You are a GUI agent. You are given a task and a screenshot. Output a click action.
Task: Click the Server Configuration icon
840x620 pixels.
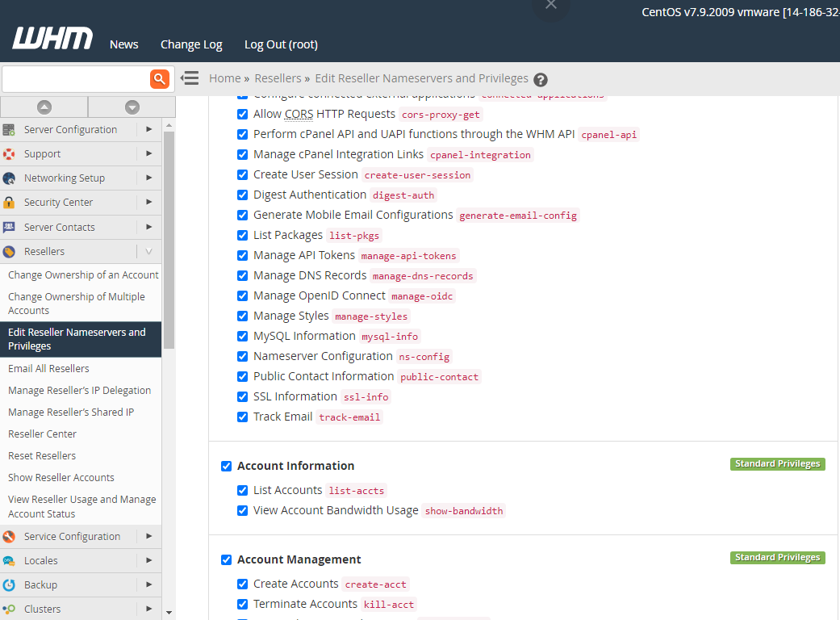9,130
